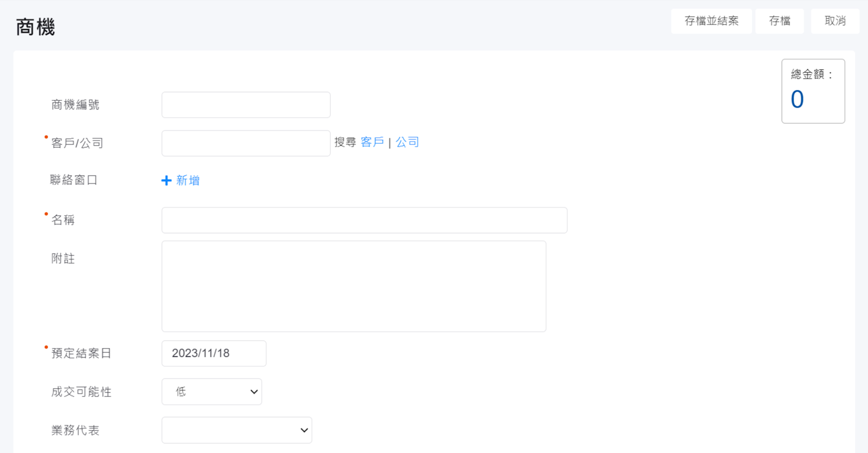Expand the empty 業務代表 dropdown

coord(237,430)
